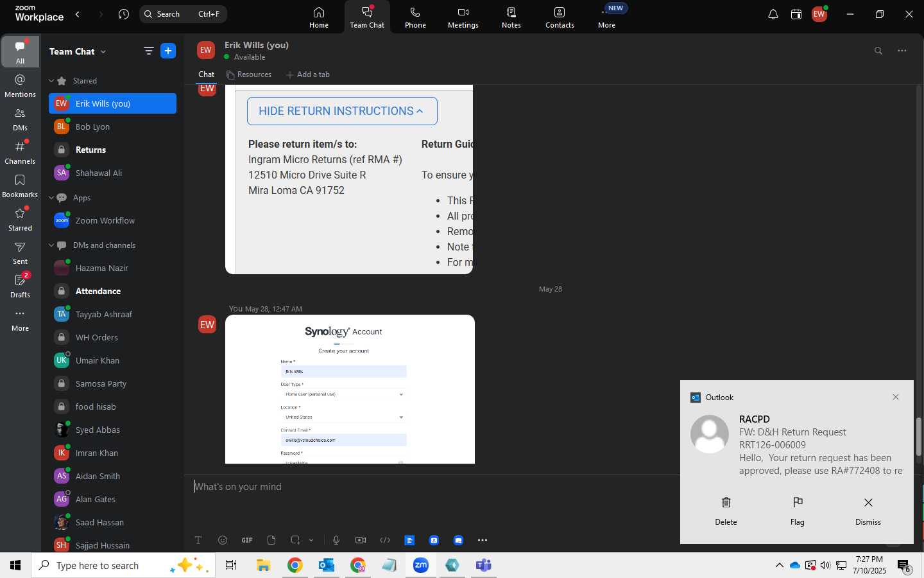Record a video message
Viewport: 924px width, 578px height.
(361, 540)
